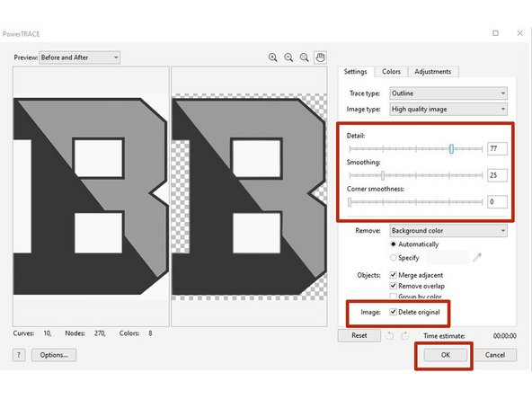Open the Options... button
The height and width of the screenshot is (399, 532).
click(54, 355)
